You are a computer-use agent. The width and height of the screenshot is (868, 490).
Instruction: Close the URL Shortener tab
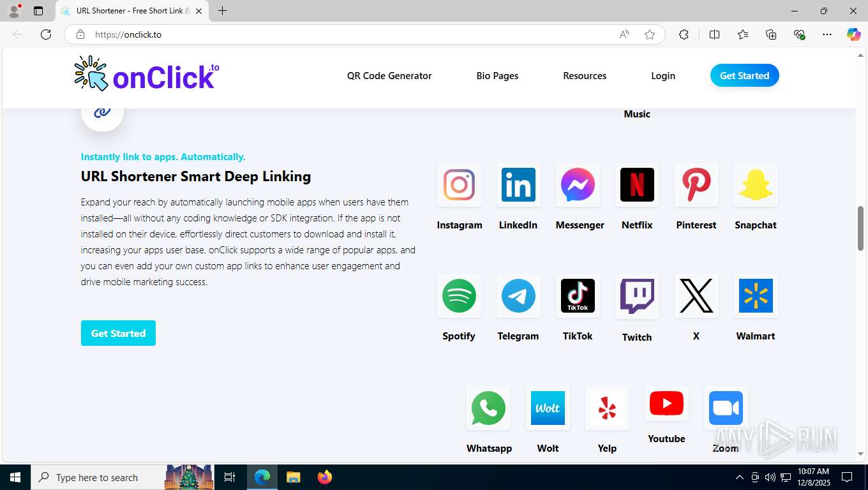coord(198,11)
